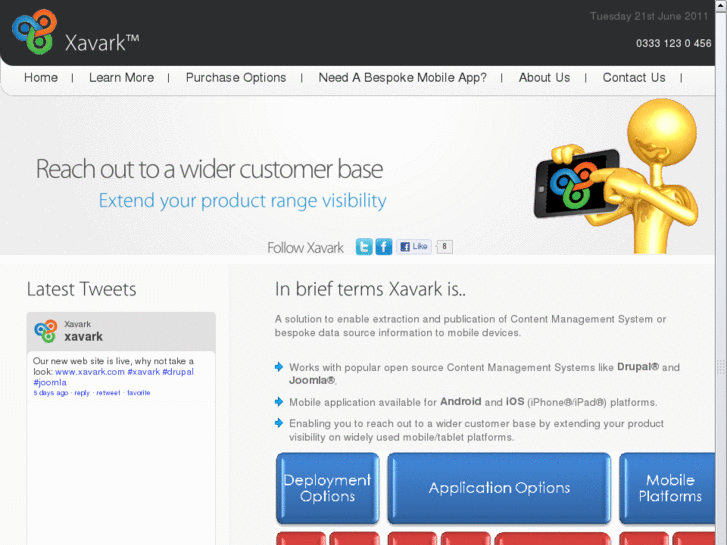Click the tweet reply link
727x545 pixels.
point(82,393)
